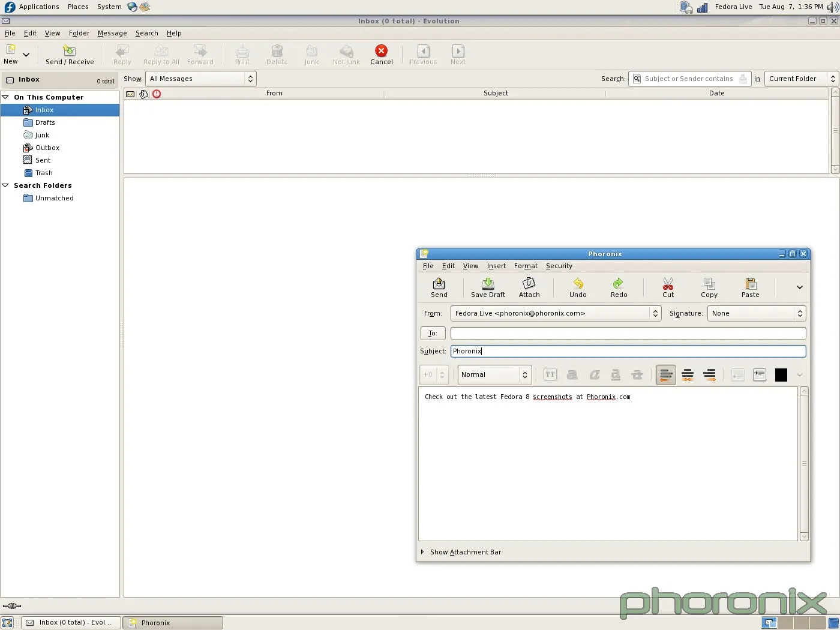Viewport: 840px width, 630px height.
Task: Click the volume speaker icon in panel
Action: pos(833,7)
